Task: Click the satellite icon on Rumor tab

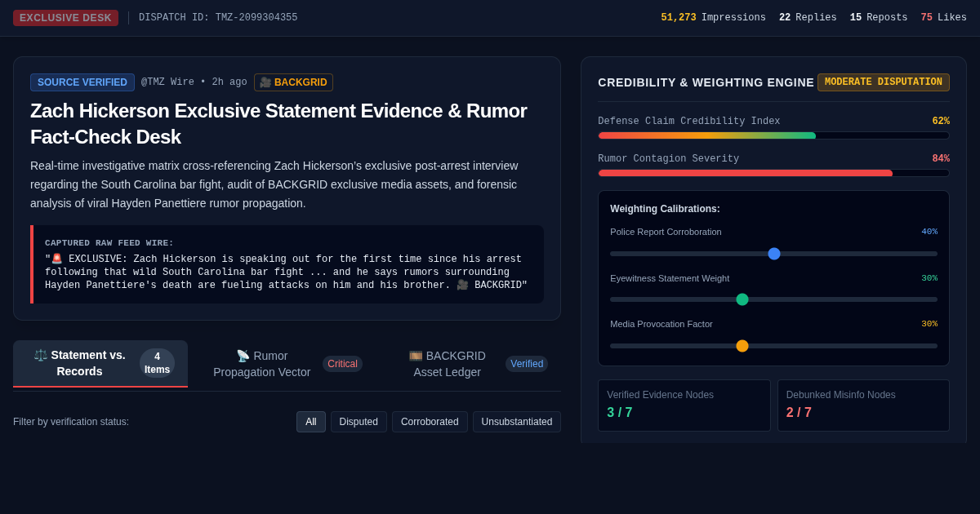Action: (243, 356)
